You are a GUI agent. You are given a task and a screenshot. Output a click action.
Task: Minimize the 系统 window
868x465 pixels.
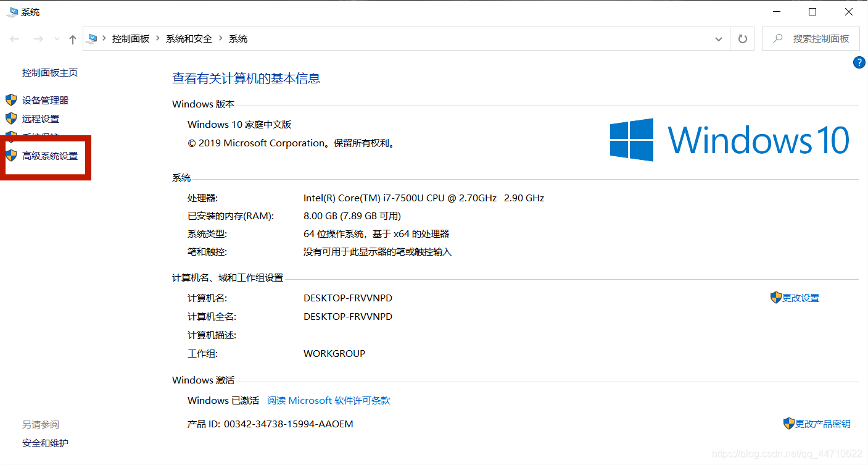(777, 12)
